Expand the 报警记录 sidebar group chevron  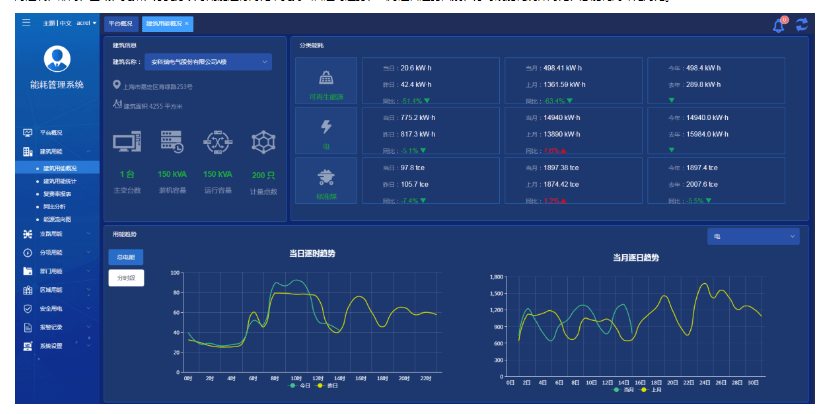(88, 327)
